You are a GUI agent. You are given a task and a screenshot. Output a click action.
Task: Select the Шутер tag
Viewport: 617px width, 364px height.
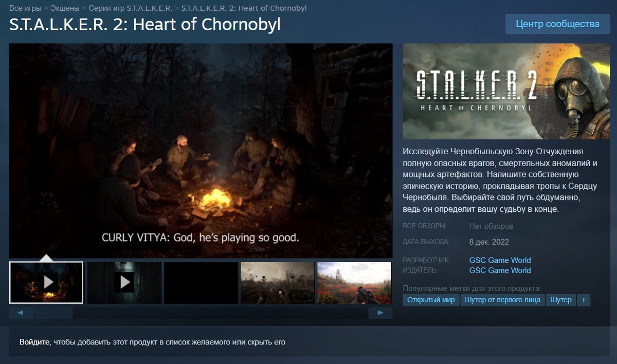(x=561, y=300)
